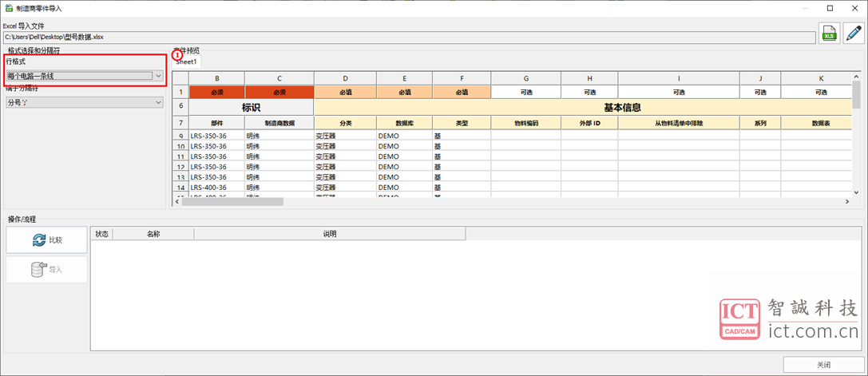Click the Name (名称) column header
Image resolution: width=868 pixels, height=376 pixels.
click(153, 234)
